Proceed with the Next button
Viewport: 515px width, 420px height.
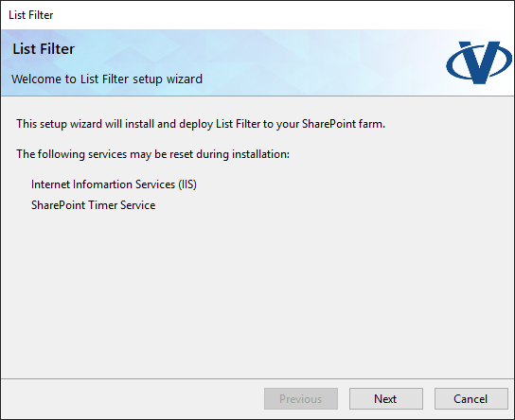pyautogui.click(x=386, y=398)
